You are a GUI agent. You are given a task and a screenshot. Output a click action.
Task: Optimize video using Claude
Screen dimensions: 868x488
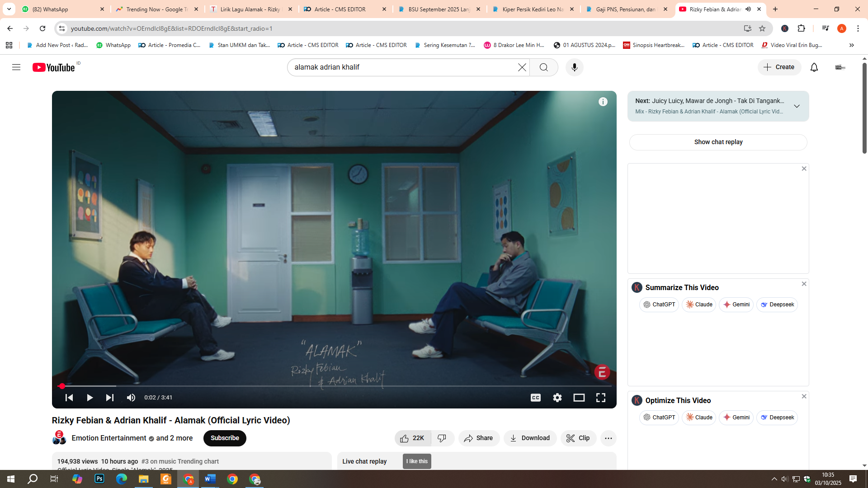(699, 418)
